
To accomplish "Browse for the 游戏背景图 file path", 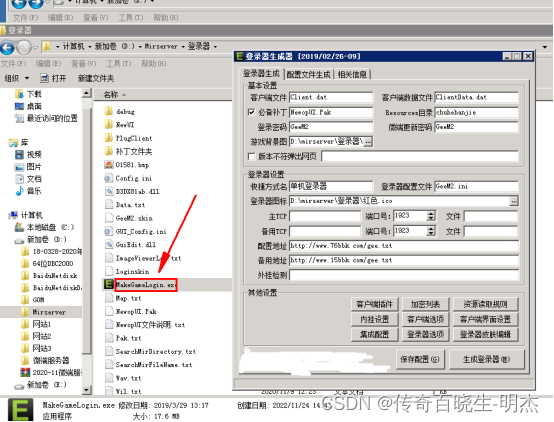I will (368, 142).
